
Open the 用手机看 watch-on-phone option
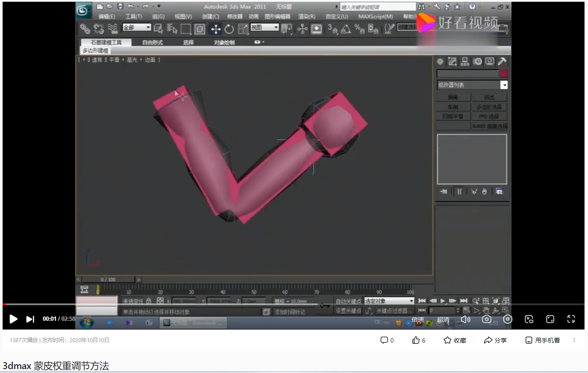(543, 340)
